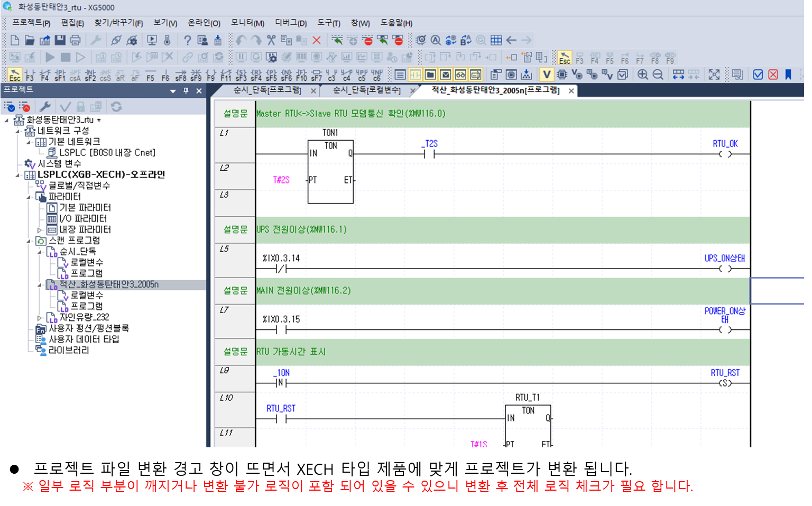The image size is (812, 506).
Task: Click the scissors Cut icon
Action: pos(271,40)
